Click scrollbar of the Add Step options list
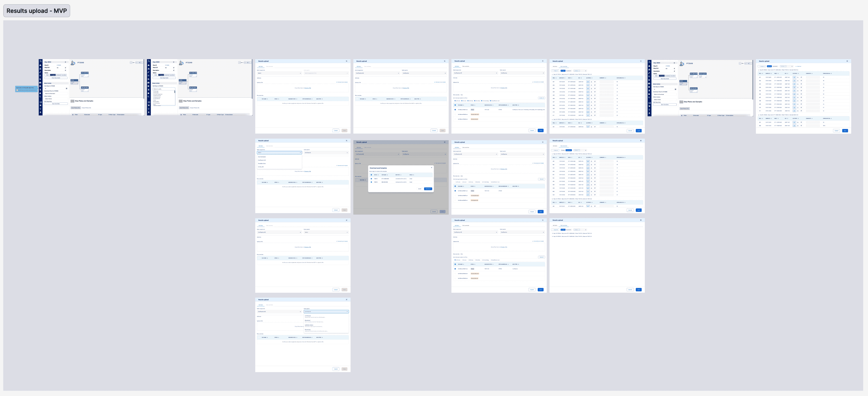868x396 pixels. (175, 92)
